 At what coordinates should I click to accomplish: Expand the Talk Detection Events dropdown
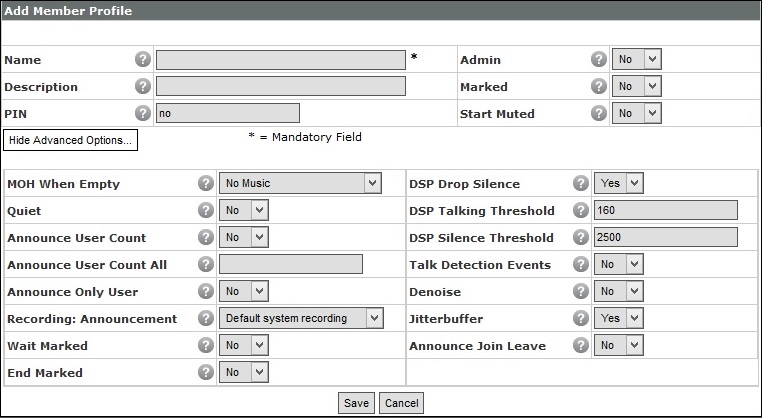(x=619, y=264)
